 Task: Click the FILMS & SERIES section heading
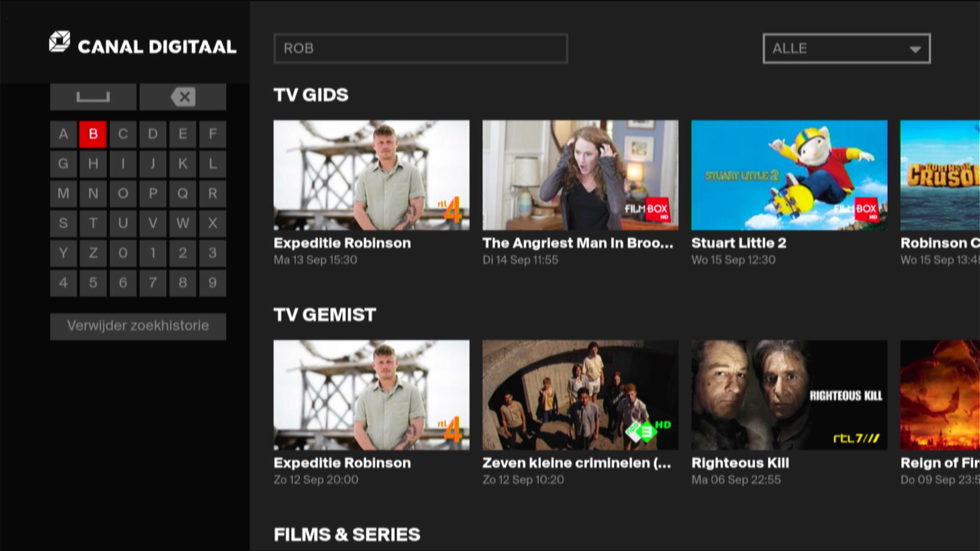[347, 535]
